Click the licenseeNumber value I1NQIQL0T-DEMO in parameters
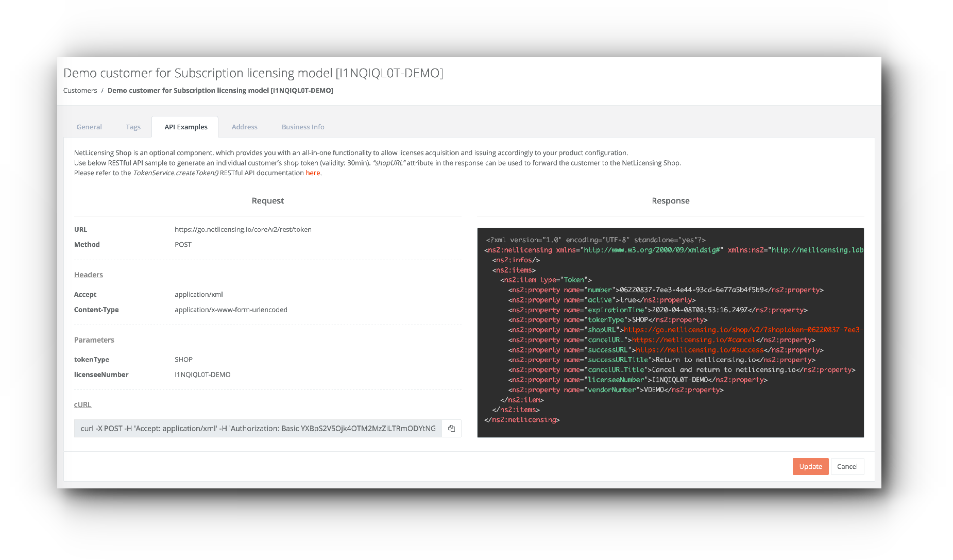 (202, 375)
